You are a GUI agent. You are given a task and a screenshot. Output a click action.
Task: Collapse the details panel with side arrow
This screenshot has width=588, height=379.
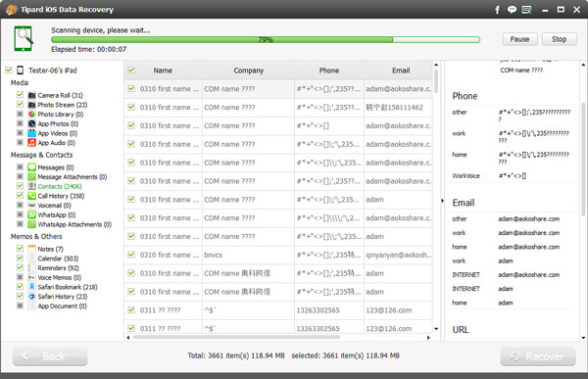click(442, 201)
